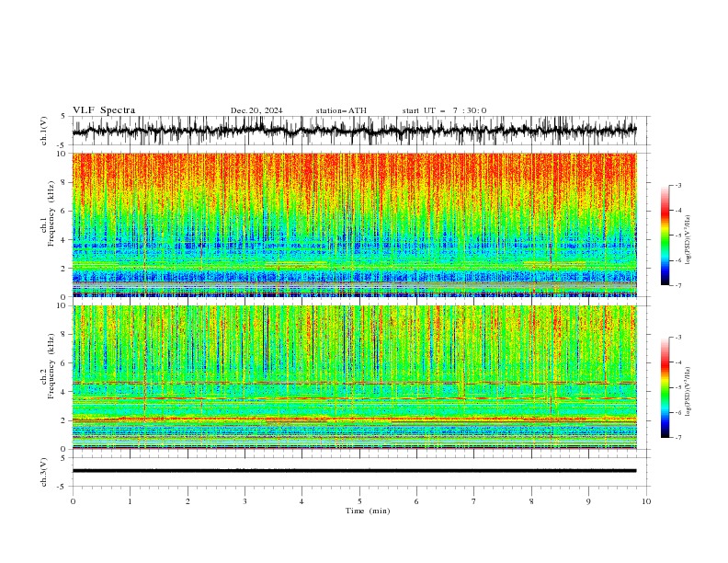Click time axis tick label "1"

130,501
